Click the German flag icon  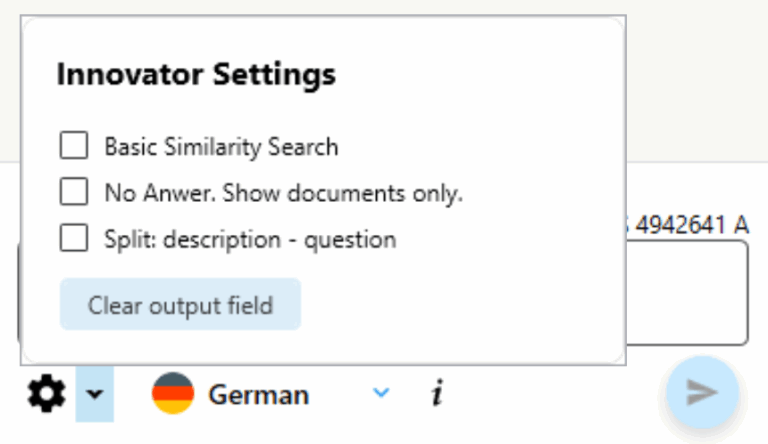[x=172, y=394]
